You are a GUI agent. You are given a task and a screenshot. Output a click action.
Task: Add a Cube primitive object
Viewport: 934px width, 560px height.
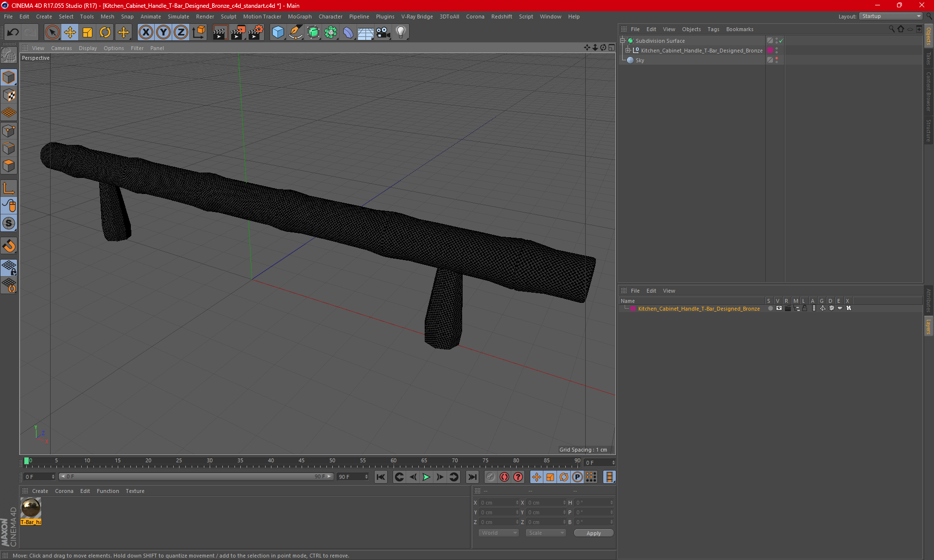click(x=278, y=33)
